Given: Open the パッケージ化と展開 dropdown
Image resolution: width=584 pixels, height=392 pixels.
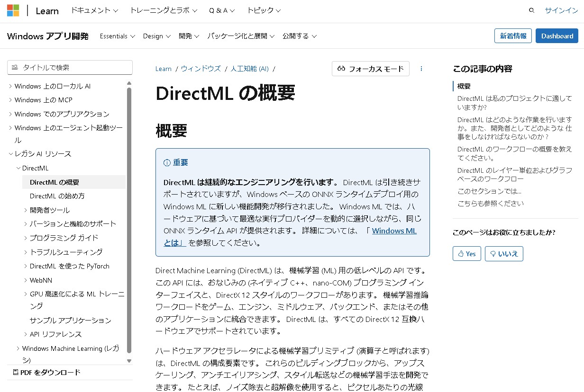Looking at the screenshot, I should click(241, 36).
